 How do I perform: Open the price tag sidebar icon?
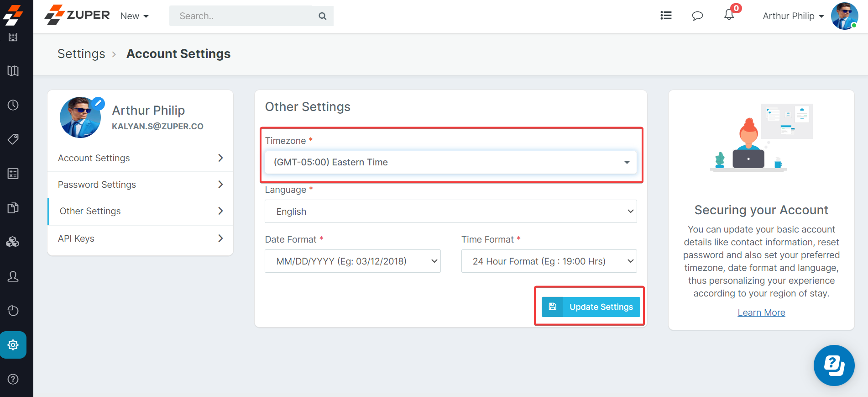tap(13, 139)
